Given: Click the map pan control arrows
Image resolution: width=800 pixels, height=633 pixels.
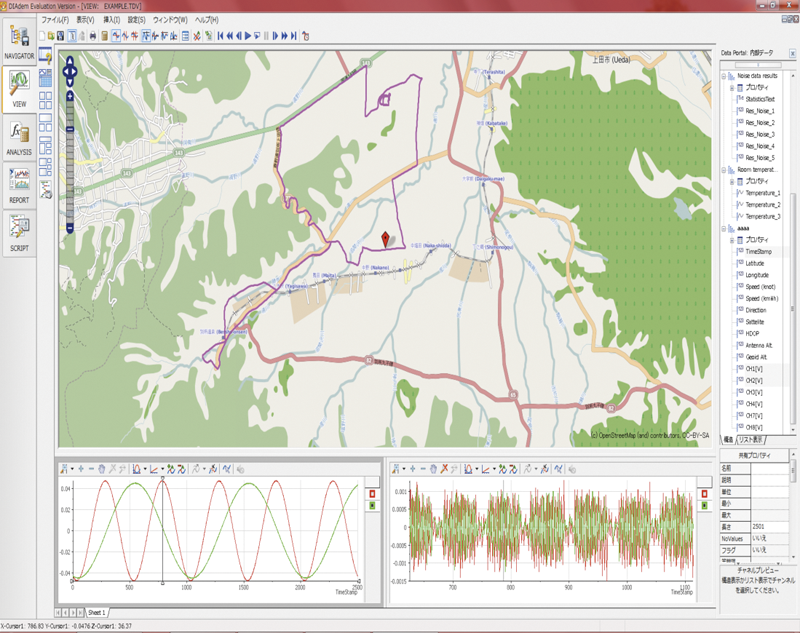Looking at the screenshot, I should tap(70, 71).
